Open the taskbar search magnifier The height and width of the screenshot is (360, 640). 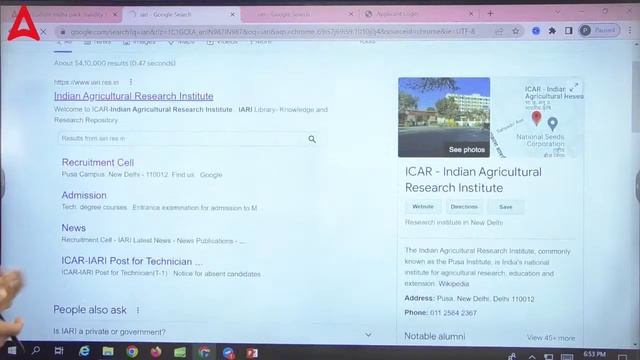(x=36, y=351)
